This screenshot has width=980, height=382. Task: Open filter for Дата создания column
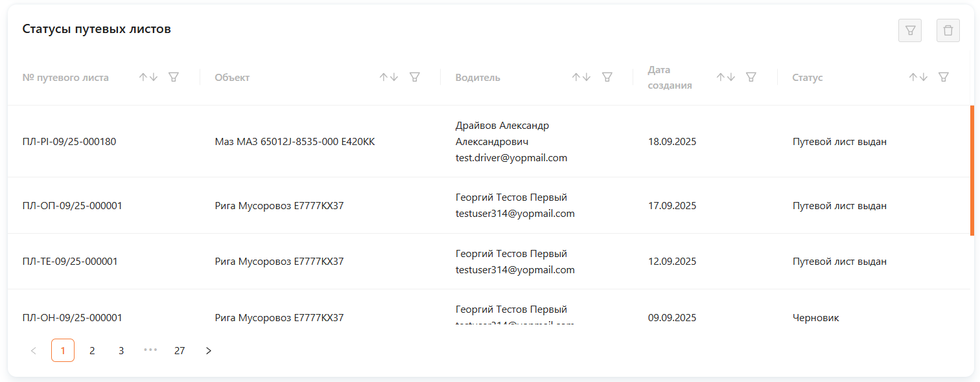[x=751, y=77]
